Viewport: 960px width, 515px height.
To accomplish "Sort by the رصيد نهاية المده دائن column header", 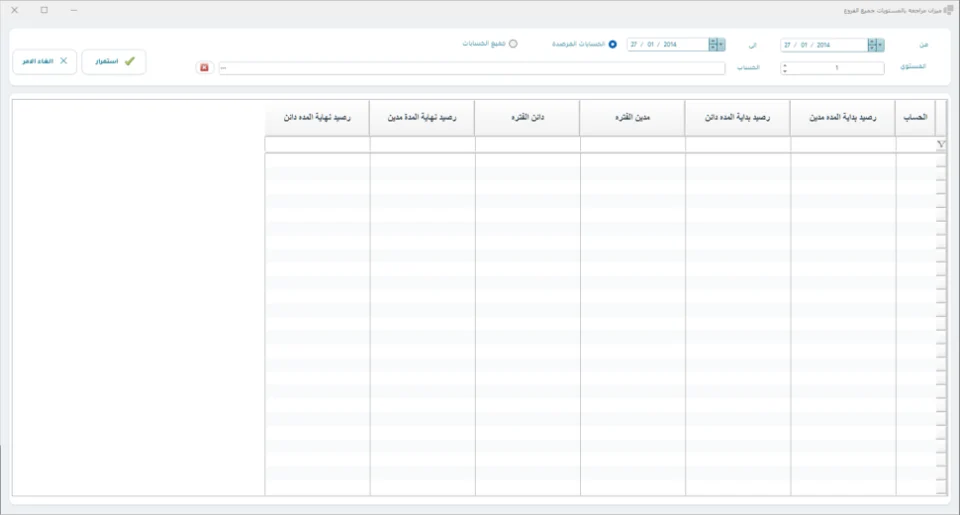I will (x=317, y=118).
